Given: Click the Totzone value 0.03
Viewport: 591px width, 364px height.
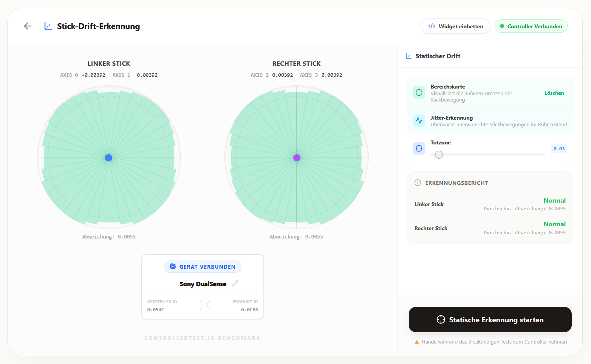Looking at the screenshot, I should pos(559,149).
